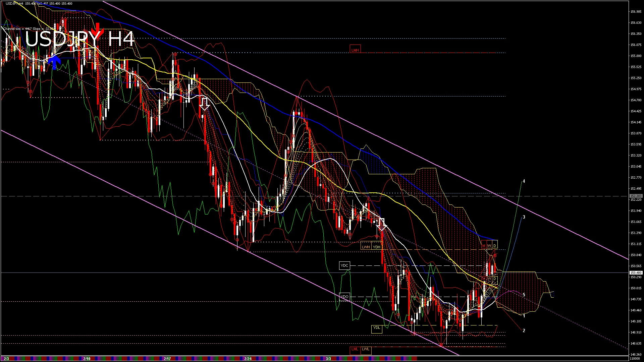Viewport: 644px width, 362px height.
Task: Click the 151.115 price axis label
Action: click(636, 244)
